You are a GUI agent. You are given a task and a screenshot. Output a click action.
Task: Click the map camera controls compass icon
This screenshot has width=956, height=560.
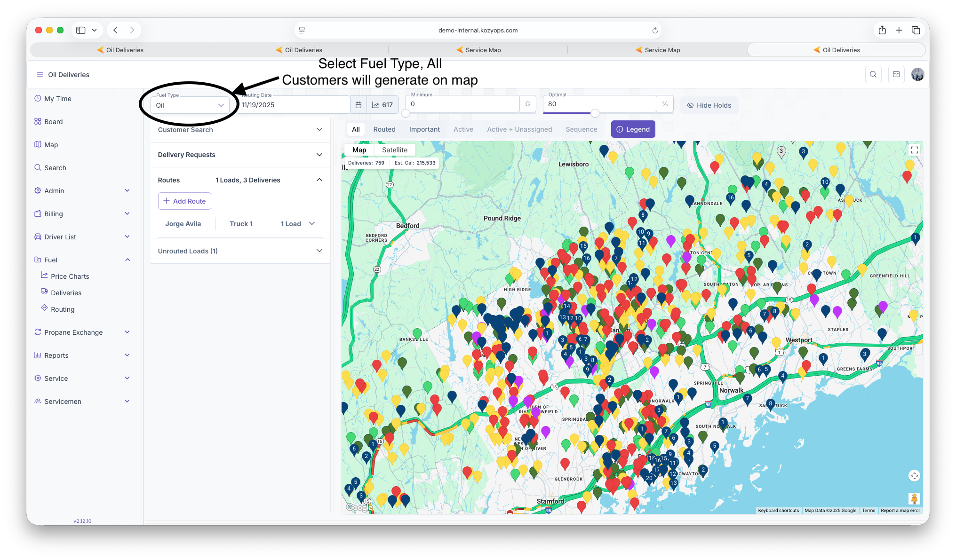click(914, 476)
